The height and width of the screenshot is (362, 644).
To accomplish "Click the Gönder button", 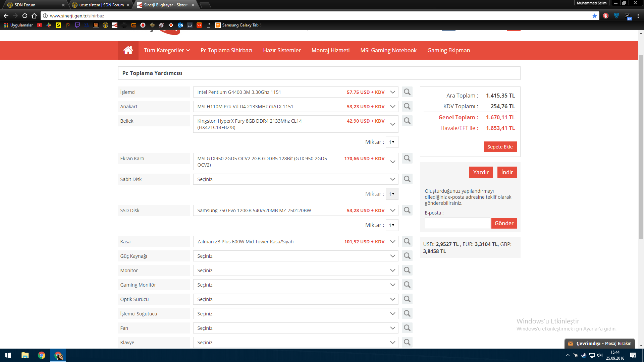I will [504, 223].
